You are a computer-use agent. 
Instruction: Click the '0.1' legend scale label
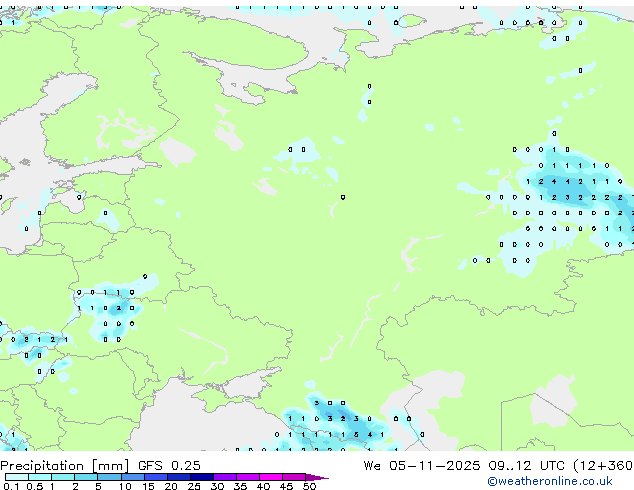click(x=11, y=486)
